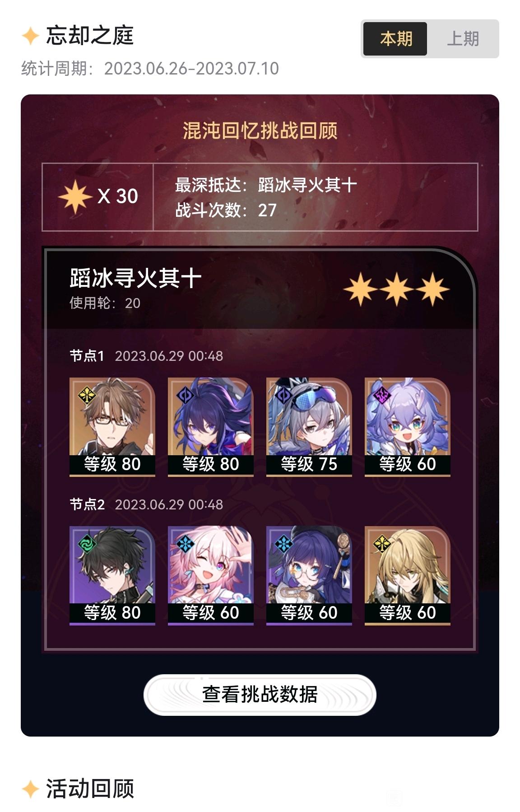
Task: Click the lightning element icon on Bailu
Action: click(382, 395)
